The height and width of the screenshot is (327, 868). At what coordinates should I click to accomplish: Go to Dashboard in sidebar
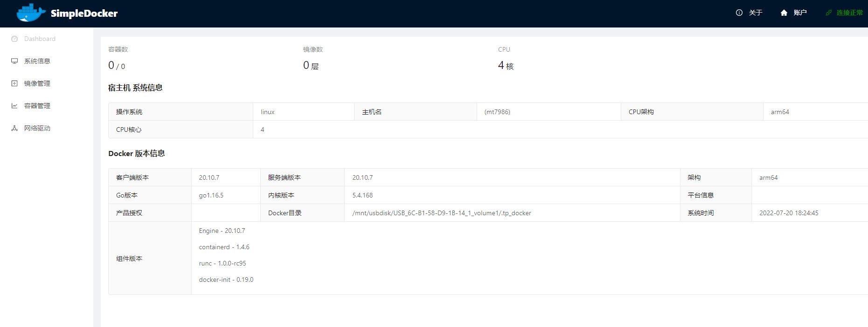[40, 39]
